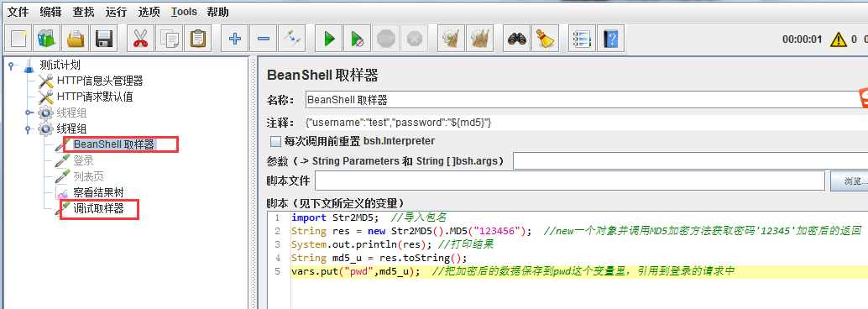Image resolution: width=868 pixels, height=309 pixels.
Task: Select the 登录 sampler node
Action: (84, 161)
